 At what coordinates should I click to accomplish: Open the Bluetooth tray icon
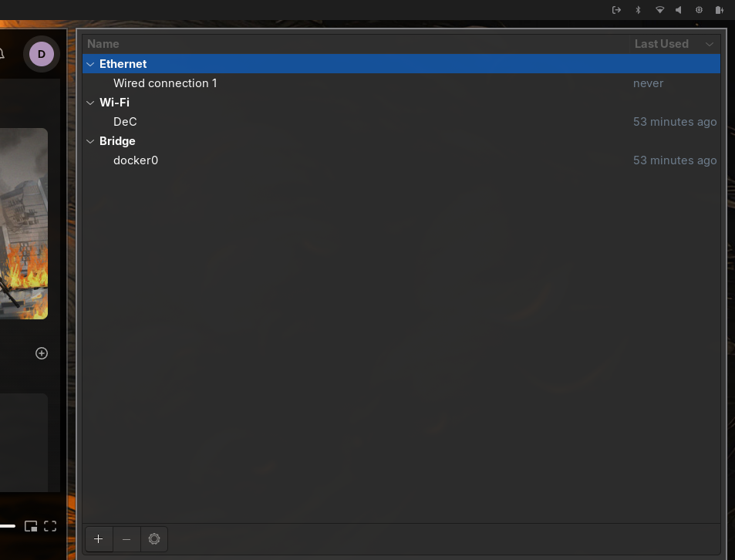click(638, 10)
